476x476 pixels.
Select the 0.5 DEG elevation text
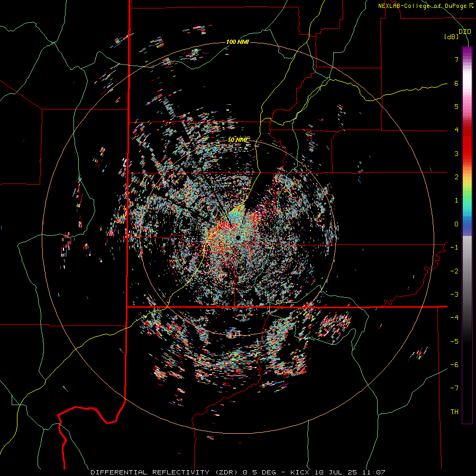pyautogui.click(x=260, y=472)
